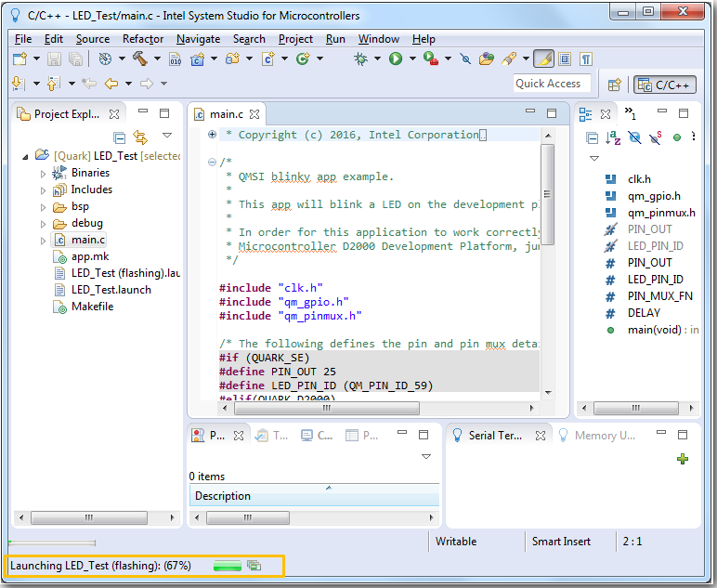Screen dimensions: 717x588
Task: Switch to the Memory Usage tab
Action: point(597,436)
